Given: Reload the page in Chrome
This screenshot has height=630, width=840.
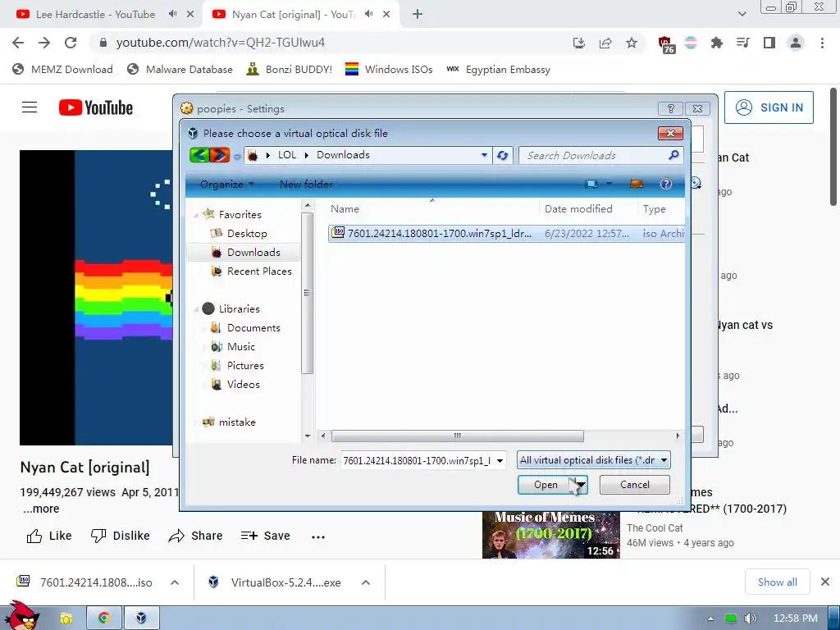Looking at the screenshot, I should pos(71,43).
